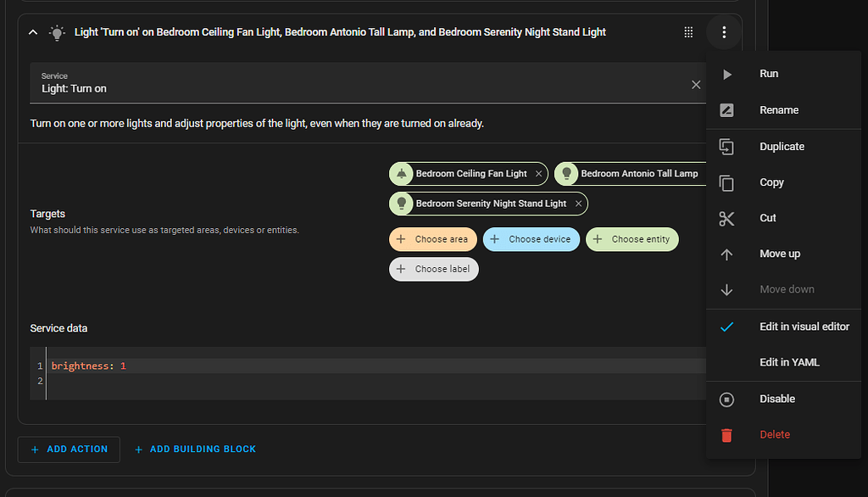The image size is (868, 497).
Task: Click Choose area chip
Action: (x=433, y=239)
